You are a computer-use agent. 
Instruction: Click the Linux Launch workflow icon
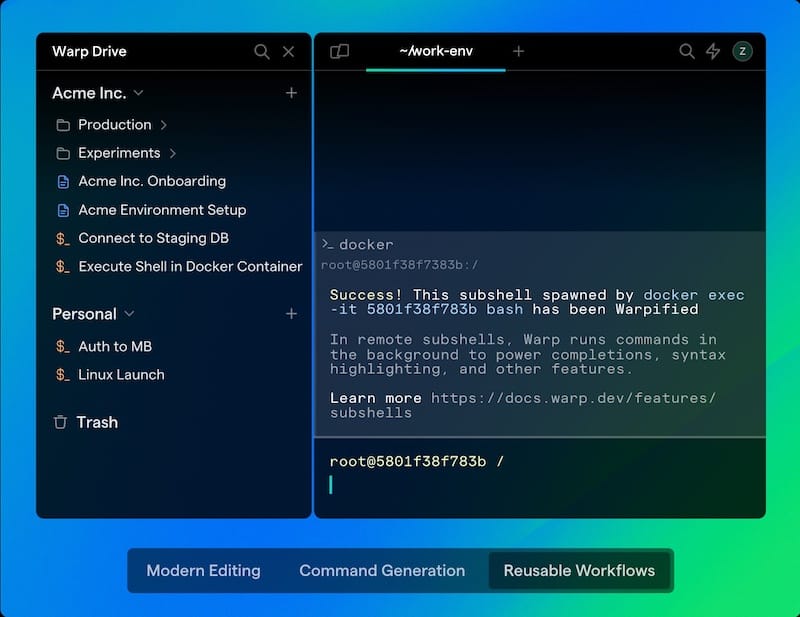pyautogui.click(x=63, y=375)
